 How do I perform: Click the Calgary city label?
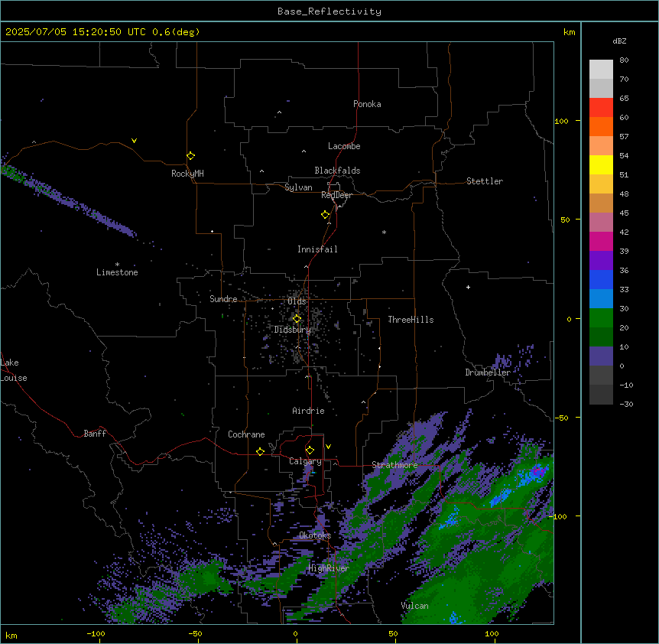pyautogui.click(x=305, y=461)
